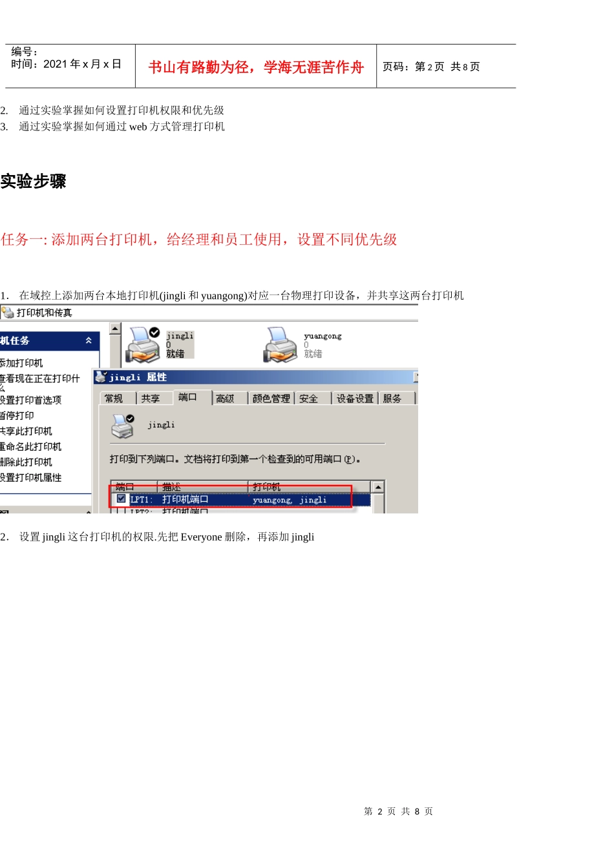Select the jingli shared printer icon

pos(143,344)
